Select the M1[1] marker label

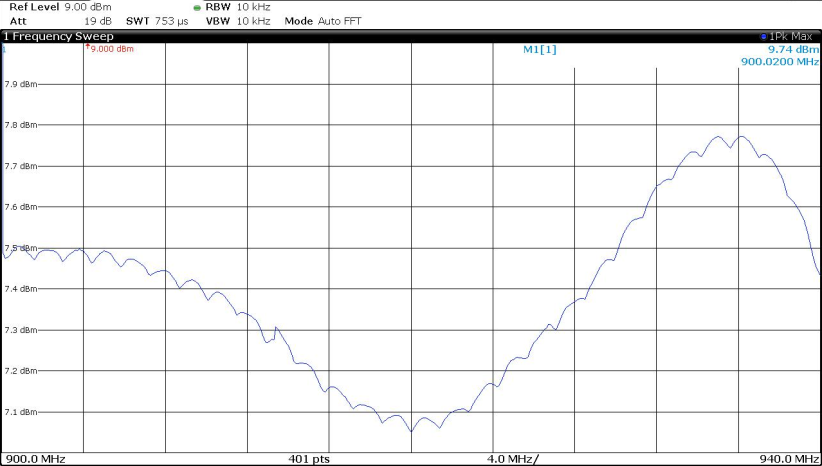(539, 50)
